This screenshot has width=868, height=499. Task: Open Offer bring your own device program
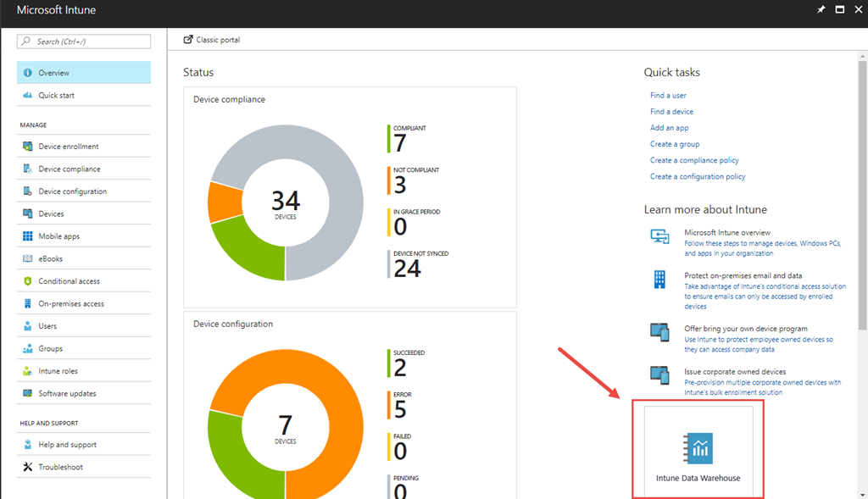(746, 329)
